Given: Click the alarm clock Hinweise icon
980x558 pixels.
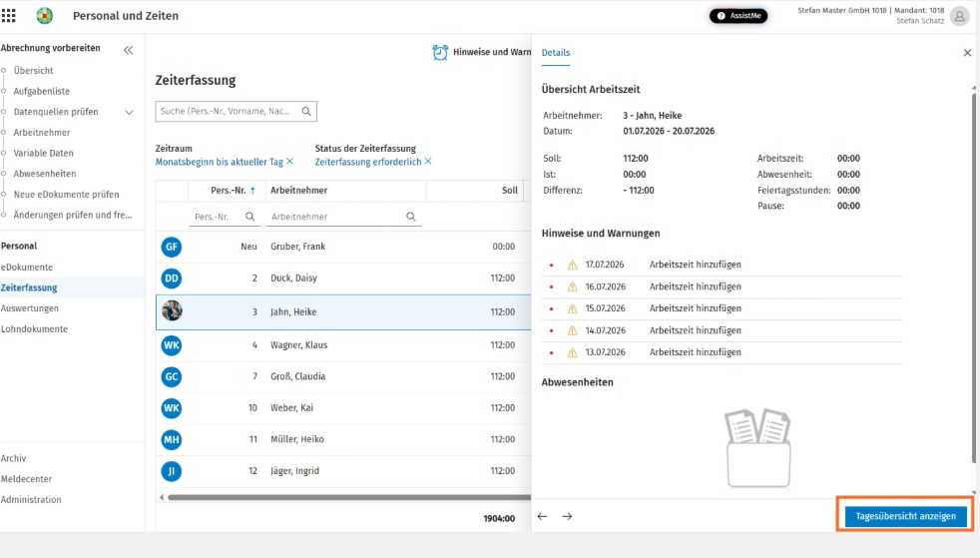Looking at the screenshot, I should (x=440, y=53).
